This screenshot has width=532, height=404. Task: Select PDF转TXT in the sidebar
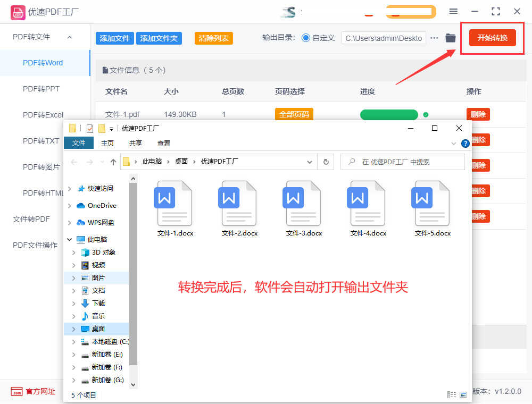point(41,141)
